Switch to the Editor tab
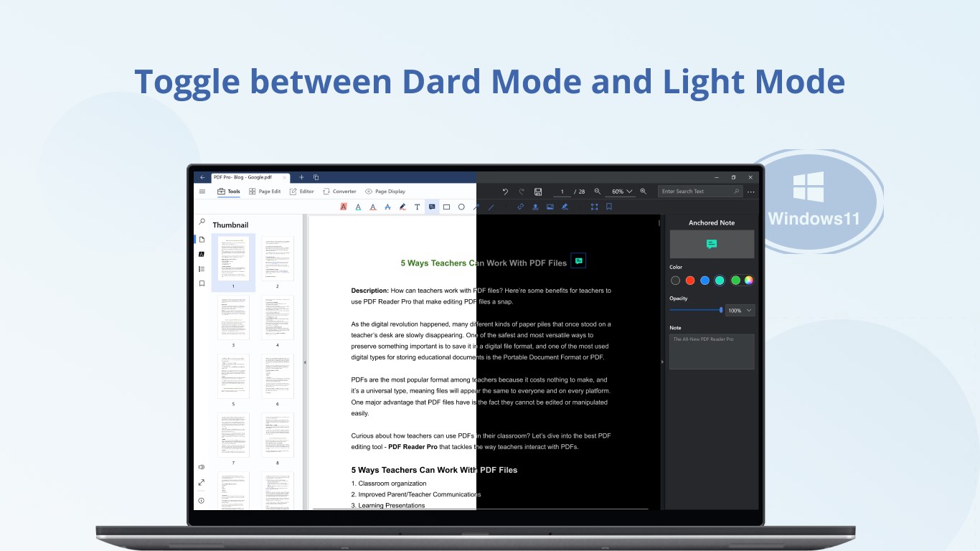 tap(302, 192)
